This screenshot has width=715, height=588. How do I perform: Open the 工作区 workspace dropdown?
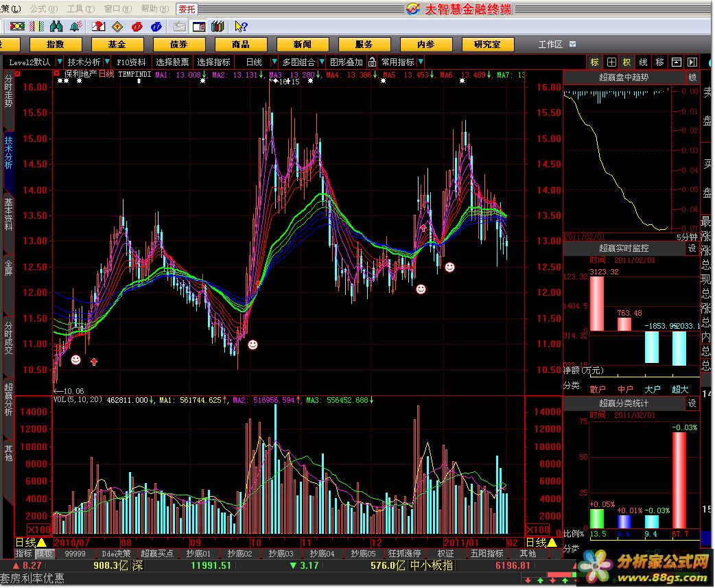point(573,44)
